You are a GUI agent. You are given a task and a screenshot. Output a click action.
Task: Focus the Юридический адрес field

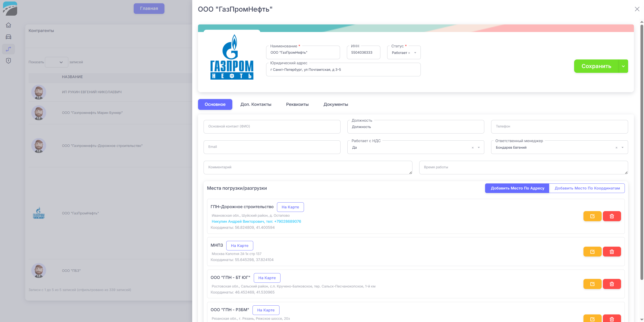pos(343,70)
